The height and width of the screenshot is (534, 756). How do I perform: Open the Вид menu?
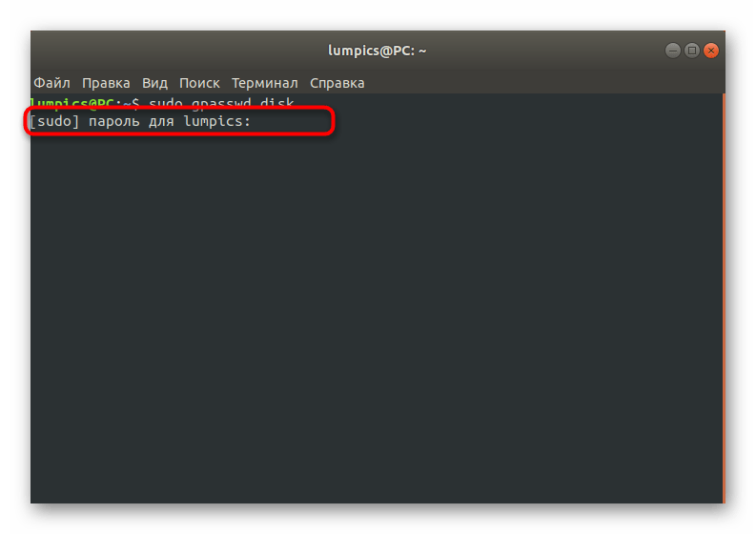[x=154, y=83]
